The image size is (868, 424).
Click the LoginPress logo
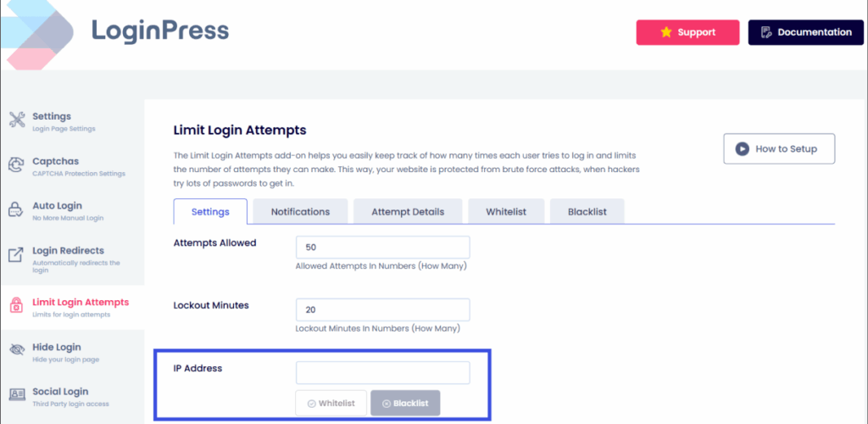tap(114, 34)
